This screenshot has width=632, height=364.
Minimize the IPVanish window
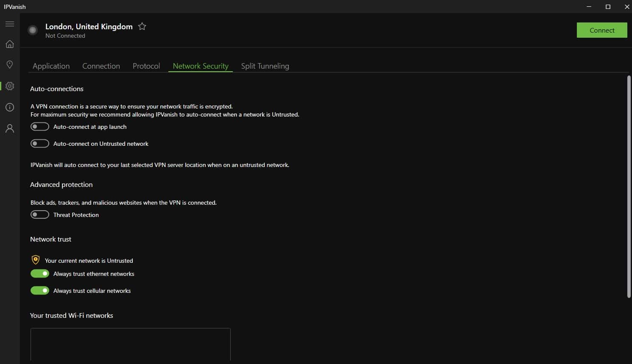click(589, 6)
